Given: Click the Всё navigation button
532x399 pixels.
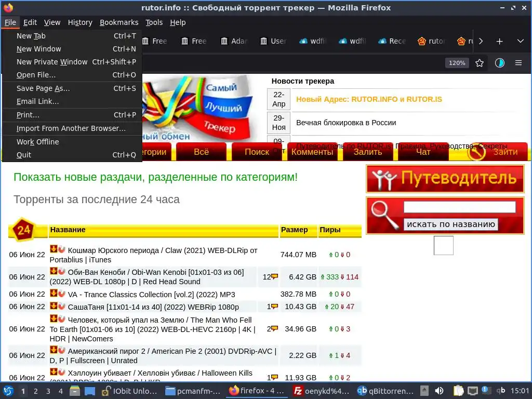Looking at the screenshot, I should [201, 152].
